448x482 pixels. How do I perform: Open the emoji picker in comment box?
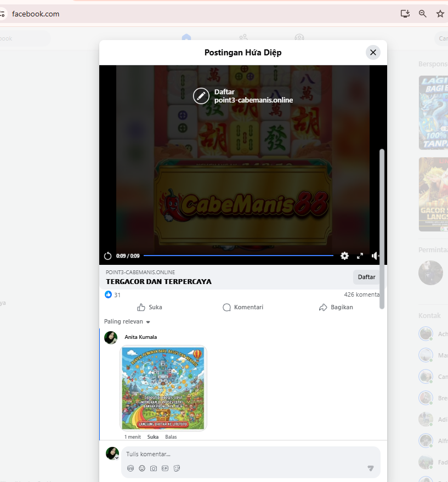click(x=142, y=468)
